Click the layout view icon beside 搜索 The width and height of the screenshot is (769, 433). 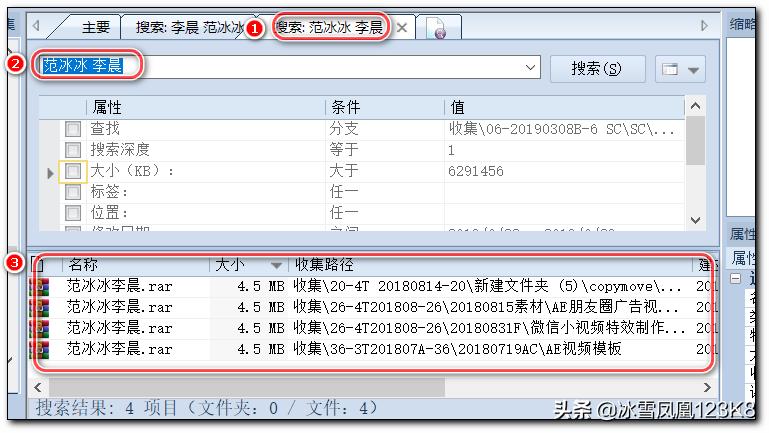pos(670,69)
